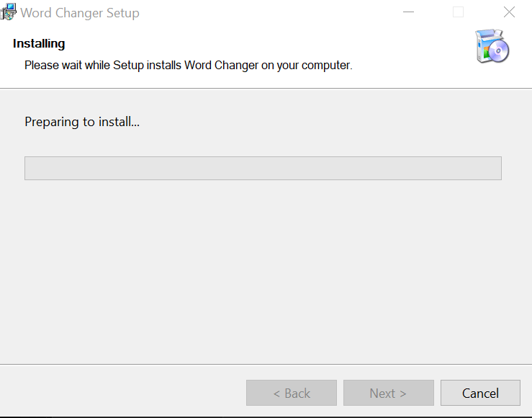
Task: Click the 'Preparing to install...' status label
Action: click(x=82, y=122)
